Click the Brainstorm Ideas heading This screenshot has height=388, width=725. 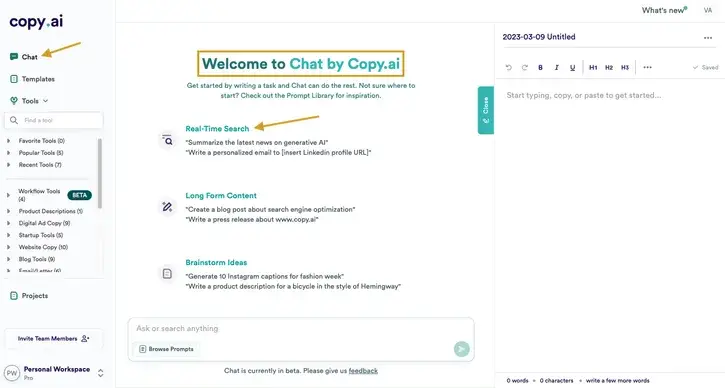(x=216, y=263)
